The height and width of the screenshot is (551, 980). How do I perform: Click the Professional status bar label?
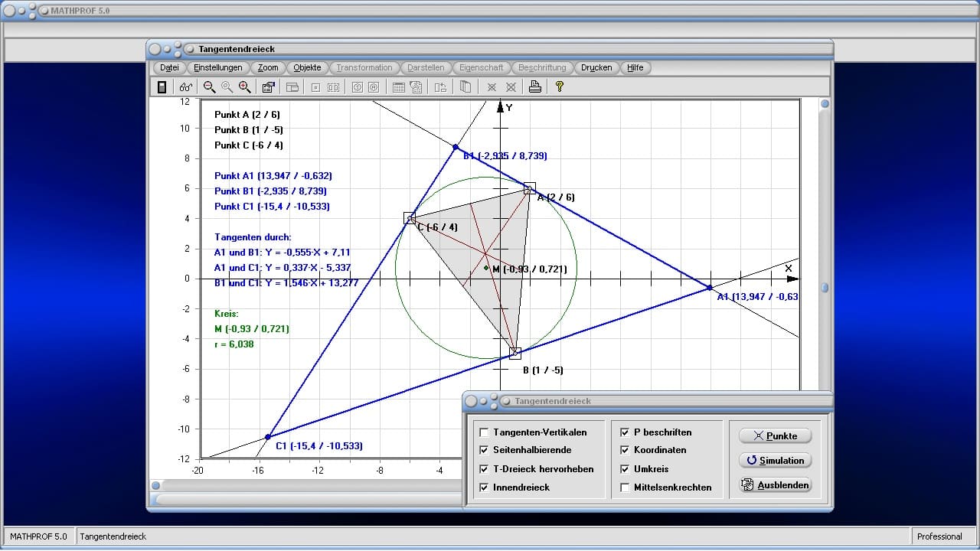pyautogui.click(x=939, y=536)
